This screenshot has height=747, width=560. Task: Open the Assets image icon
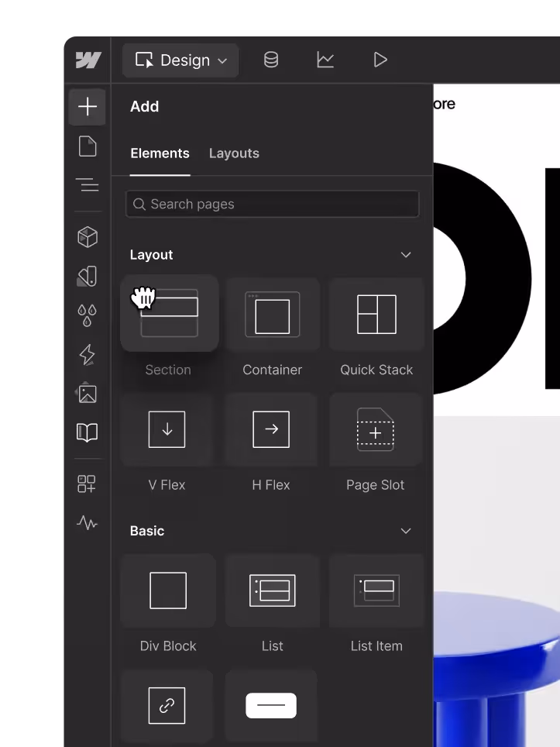point(88,394)
